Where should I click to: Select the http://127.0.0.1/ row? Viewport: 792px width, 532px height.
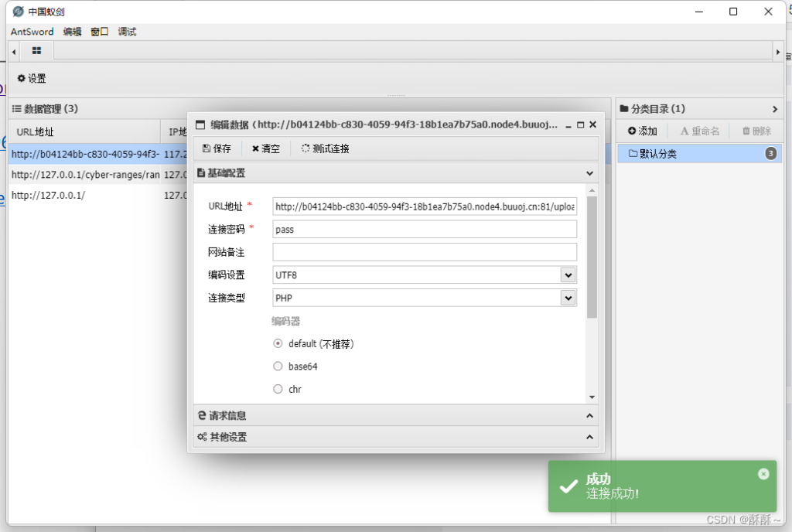[98, 195]
